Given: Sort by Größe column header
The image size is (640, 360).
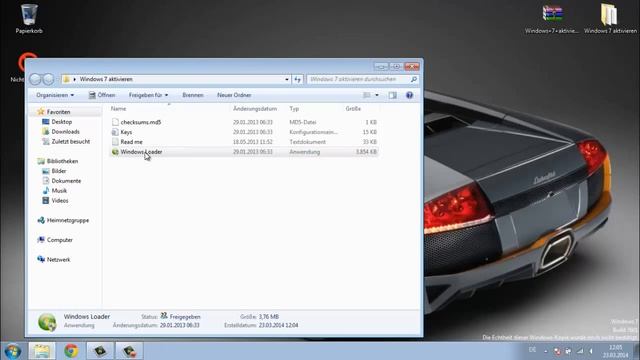Looking at the screenshot, I should pyautogui.click(x=353, y=109).
